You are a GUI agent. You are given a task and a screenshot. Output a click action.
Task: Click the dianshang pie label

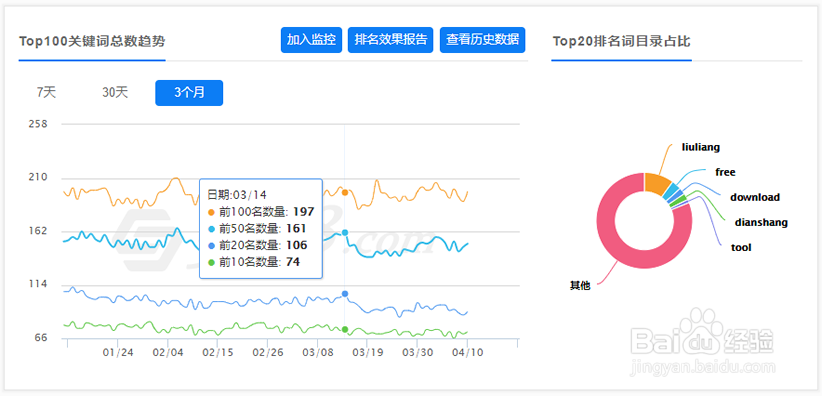click(x=761, y=223)
